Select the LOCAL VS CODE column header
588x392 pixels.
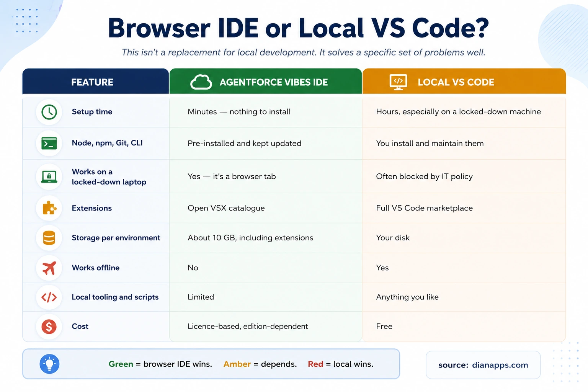click(x=464, y=81)
